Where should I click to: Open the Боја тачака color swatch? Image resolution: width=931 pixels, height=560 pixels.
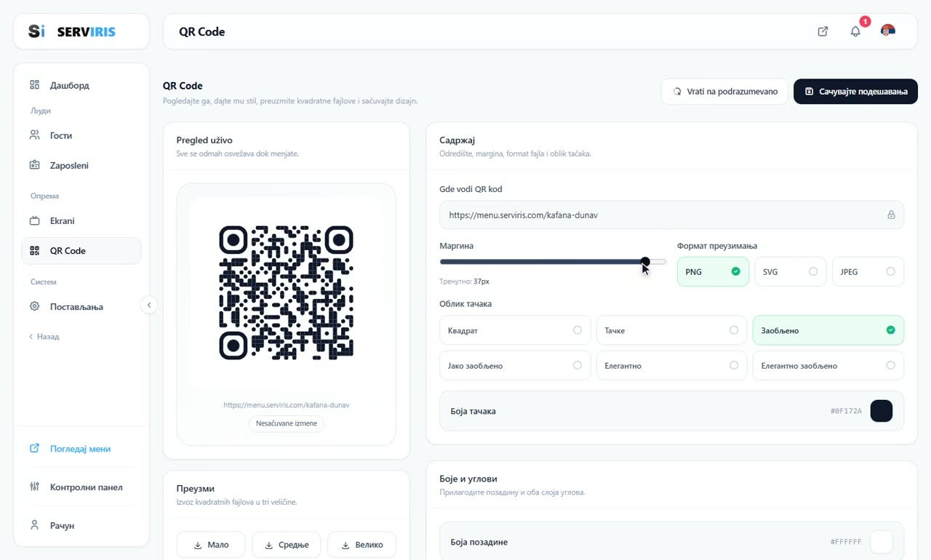tap(882, 411)
